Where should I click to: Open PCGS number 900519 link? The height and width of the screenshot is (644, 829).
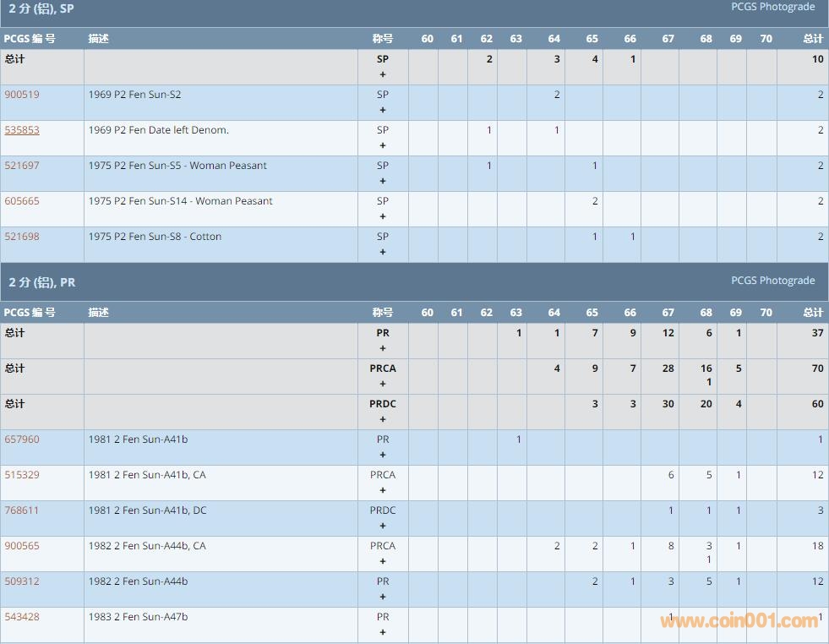point(22,95)
